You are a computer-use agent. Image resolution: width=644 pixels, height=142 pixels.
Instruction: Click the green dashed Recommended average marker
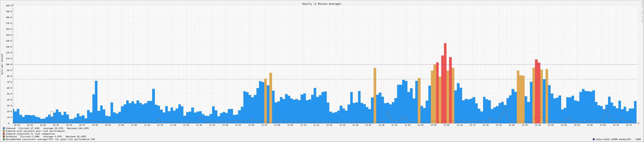[x=4, y=139]
